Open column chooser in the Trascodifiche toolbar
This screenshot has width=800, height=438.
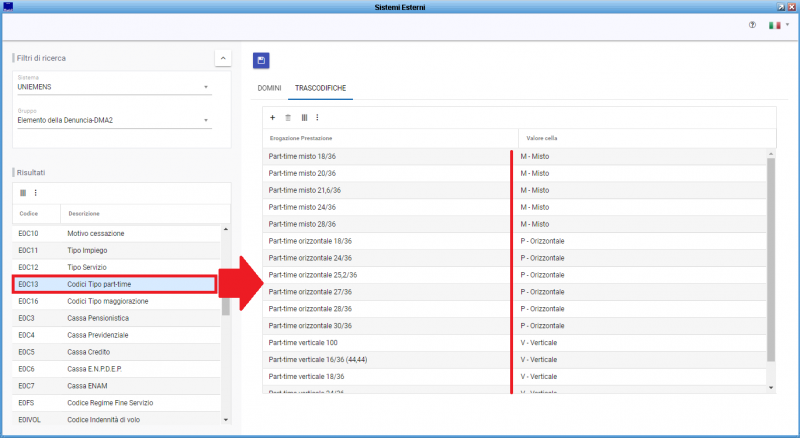(304, 117)
